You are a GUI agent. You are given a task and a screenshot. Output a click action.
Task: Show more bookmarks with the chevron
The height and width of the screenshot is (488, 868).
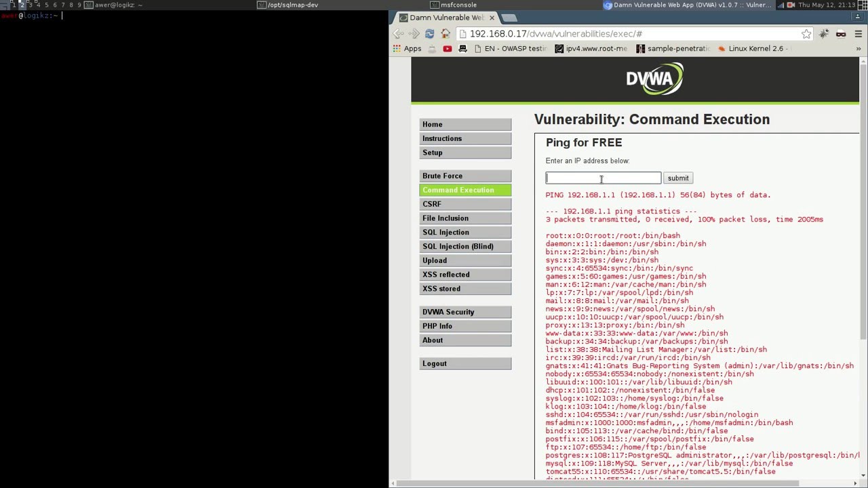click(x=858, y=49)
